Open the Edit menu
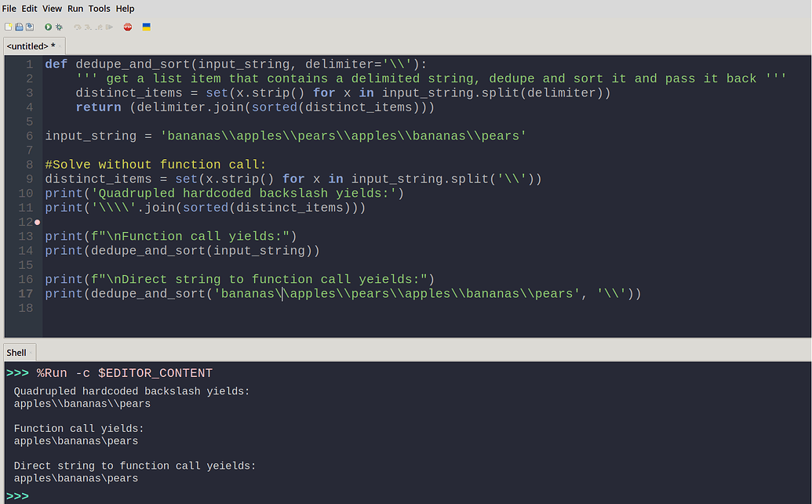Viewport: 812px width, 504px height. (29, 9)
